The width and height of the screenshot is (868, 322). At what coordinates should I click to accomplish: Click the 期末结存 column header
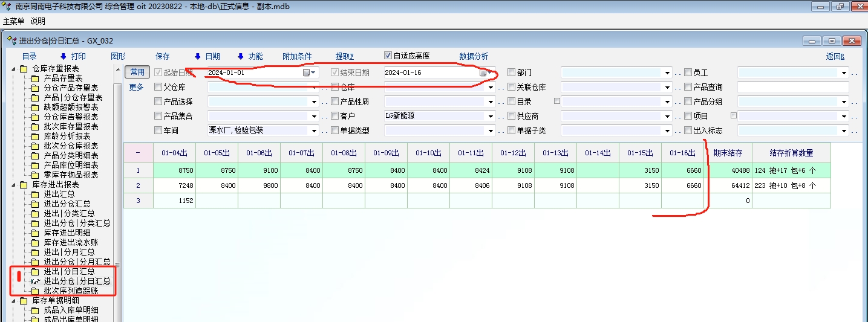728,153
